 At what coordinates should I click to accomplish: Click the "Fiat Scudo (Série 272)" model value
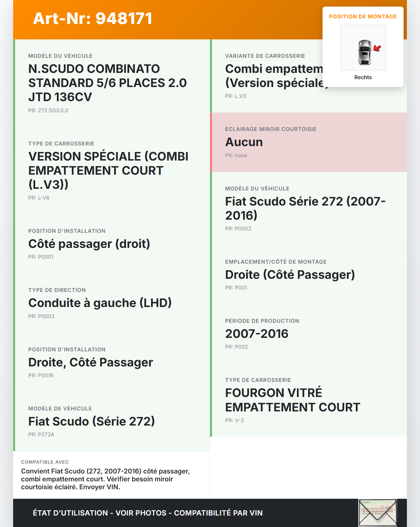[91, 422]
